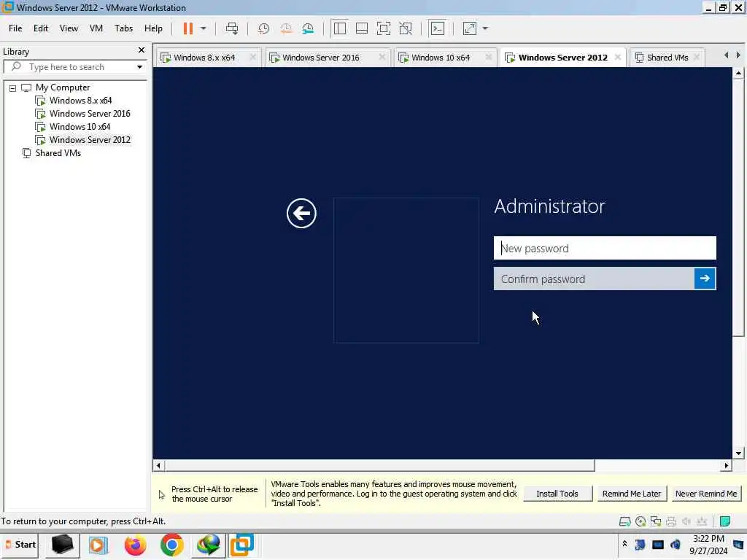This screenshot has width=747, height=560.
Task: Select Shared VMs in the library tree
Action: coord(58,153)
